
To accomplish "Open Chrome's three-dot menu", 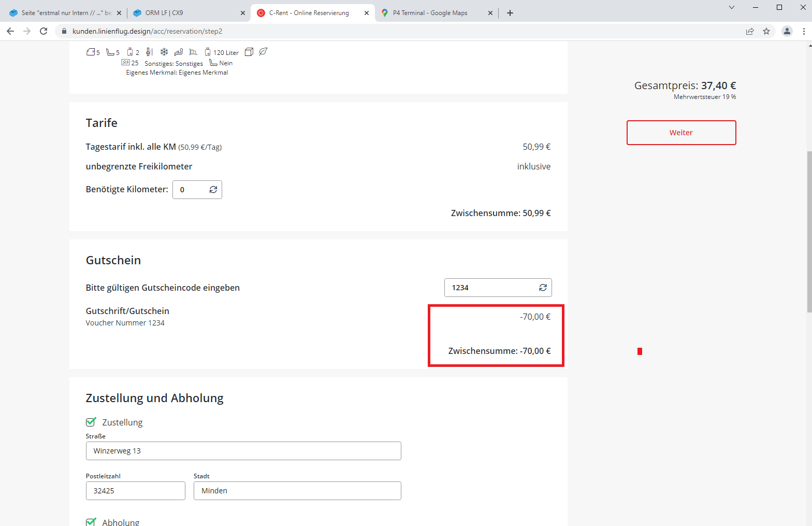I will [804, 31].
